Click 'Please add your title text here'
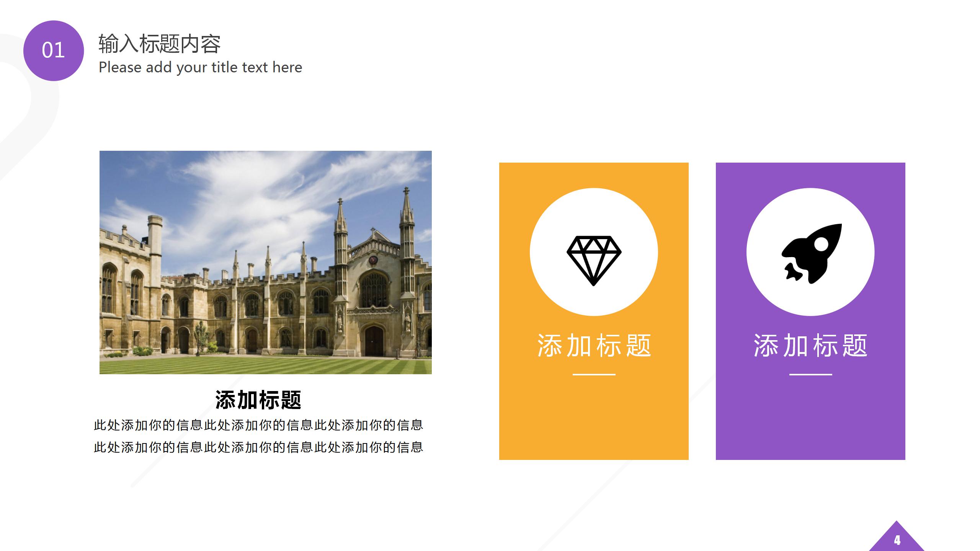980x551 pixels. point(200,67)
